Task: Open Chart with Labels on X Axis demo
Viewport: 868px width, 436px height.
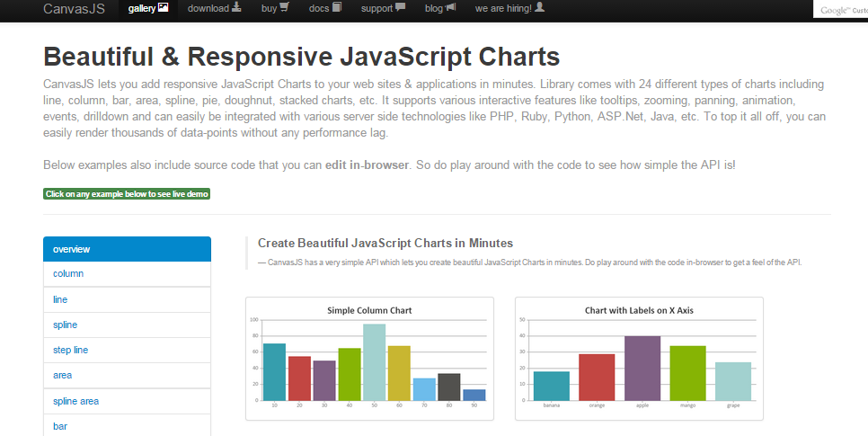Action: [x=639, y=359]
